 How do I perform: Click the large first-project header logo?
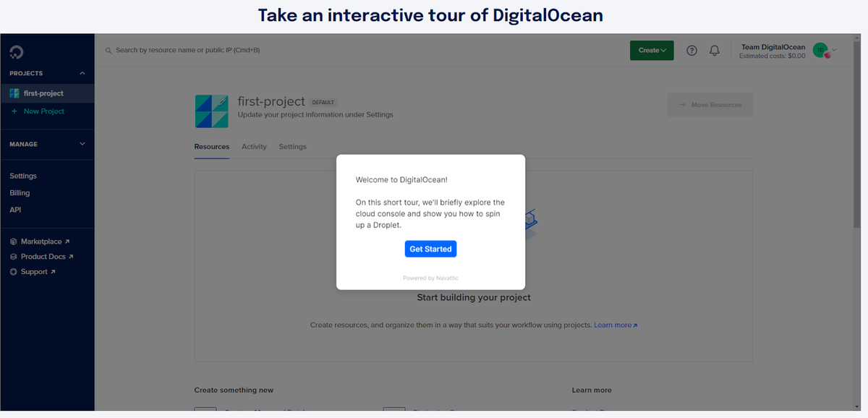212,111
